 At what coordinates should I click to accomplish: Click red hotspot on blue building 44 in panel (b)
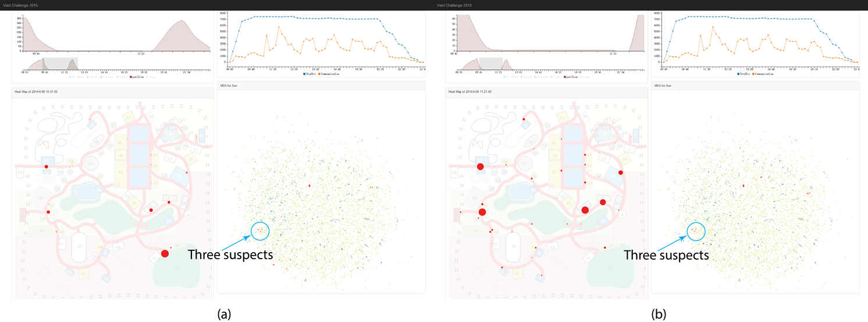621,172
